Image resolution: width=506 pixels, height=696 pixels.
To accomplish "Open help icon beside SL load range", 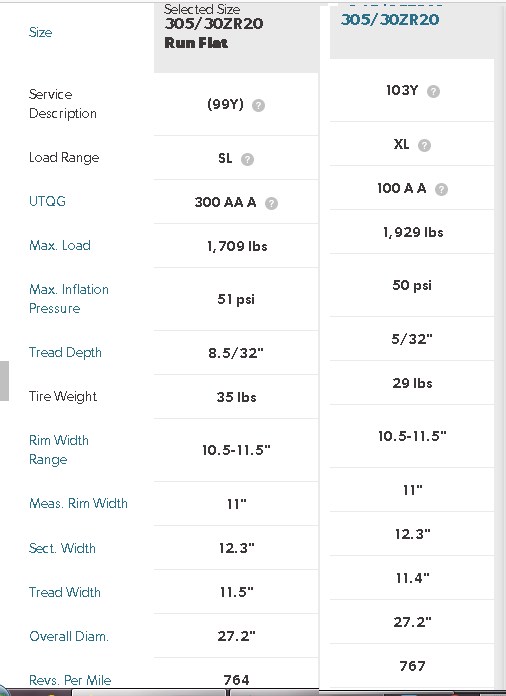I will pyautogui.click(x=247, y=159).
